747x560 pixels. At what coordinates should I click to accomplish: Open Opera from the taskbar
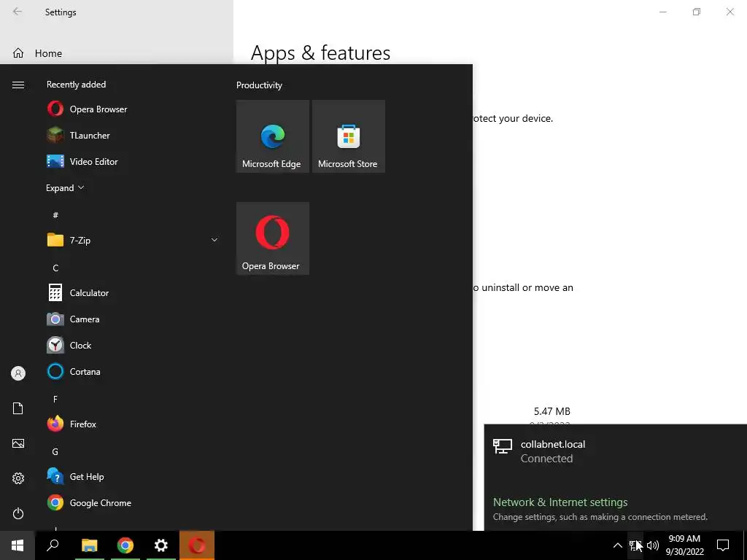197,545
